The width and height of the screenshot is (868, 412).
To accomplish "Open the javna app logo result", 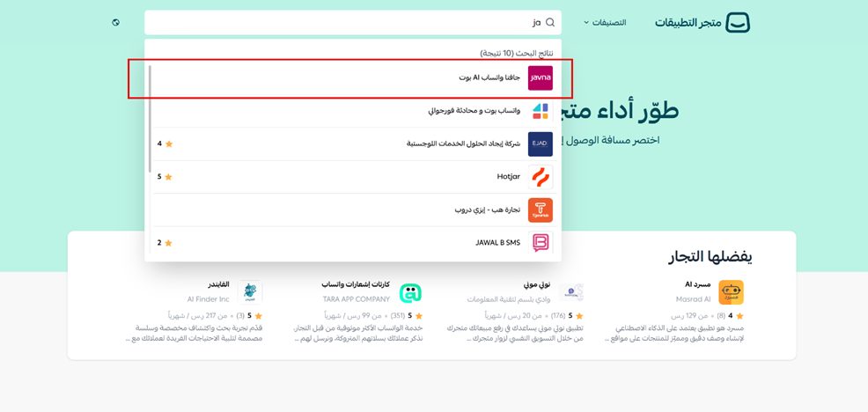I will 541,78.
